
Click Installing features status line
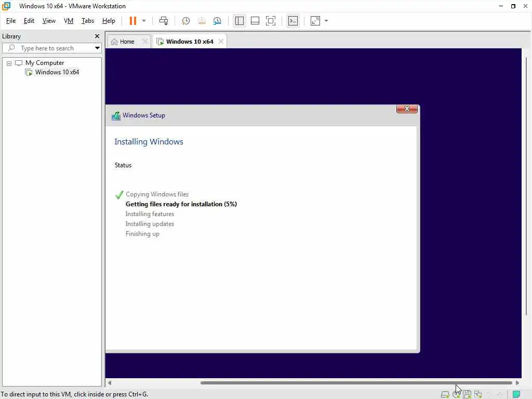pyautogui.click(x=150, y=214)
